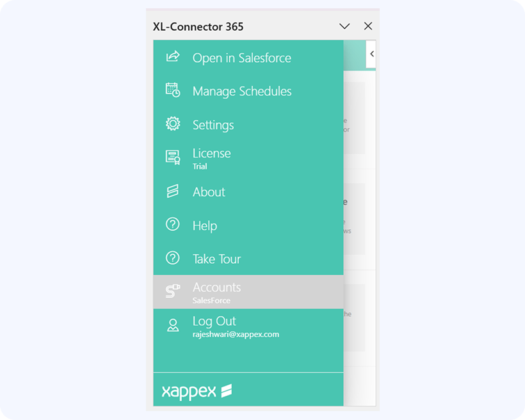Expand the task pane dropdown chevron

pos(344,26)
